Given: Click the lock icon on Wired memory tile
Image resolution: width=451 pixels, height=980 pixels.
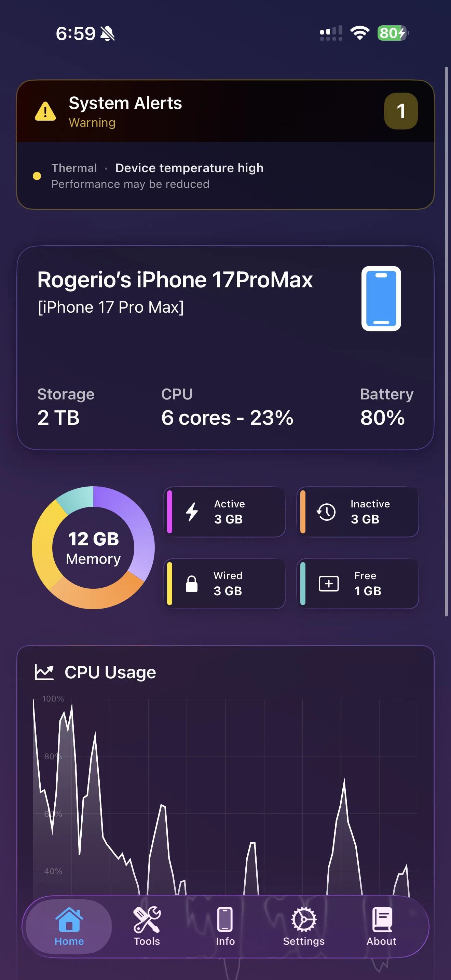Looking at the screenshot, I should point(192,583).
